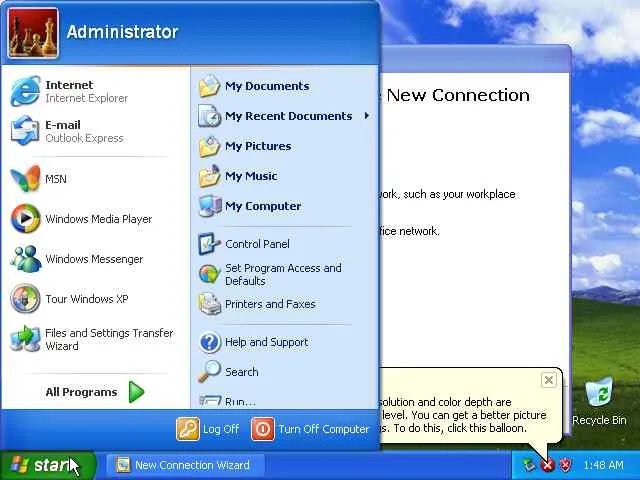The height and width of the screenshot is (480, 640).
Task: Click Set Program Access and Defaults label
Action: click(x=283, y=274)
